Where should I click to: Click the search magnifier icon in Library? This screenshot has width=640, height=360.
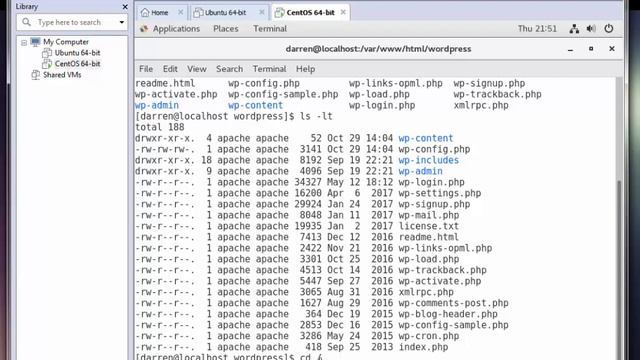[27, 22]
